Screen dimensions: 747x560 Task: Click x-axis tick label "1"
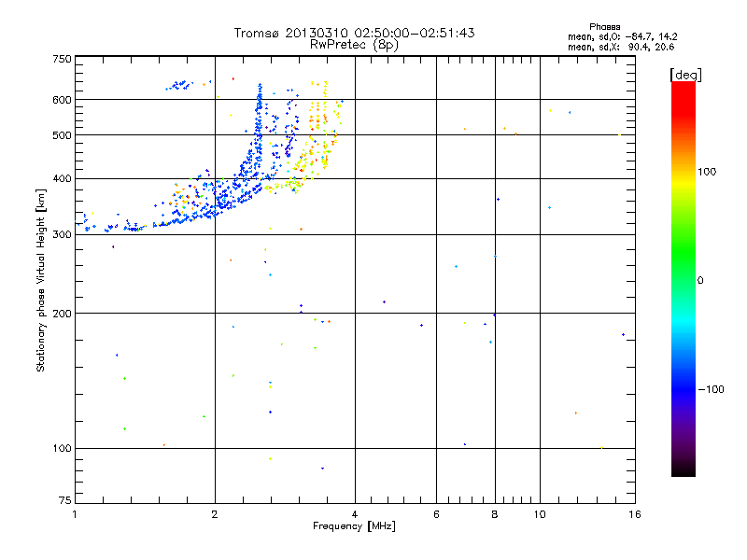[75, 514]
